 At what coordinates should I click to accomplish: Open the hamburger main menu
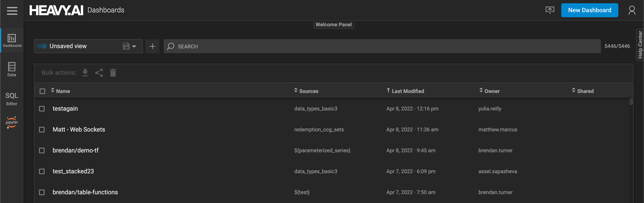12,10
